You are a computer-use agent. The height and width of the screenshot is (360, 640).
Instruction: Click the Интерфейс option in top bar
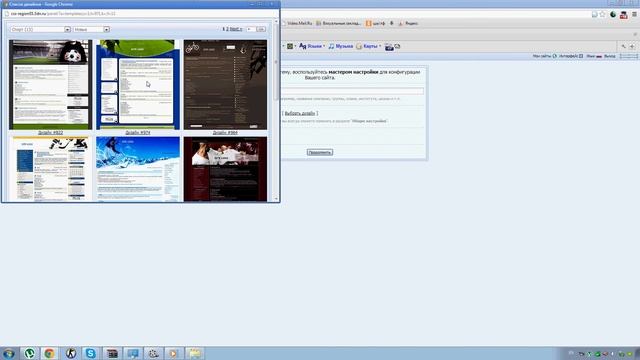(x=569, y=56)
